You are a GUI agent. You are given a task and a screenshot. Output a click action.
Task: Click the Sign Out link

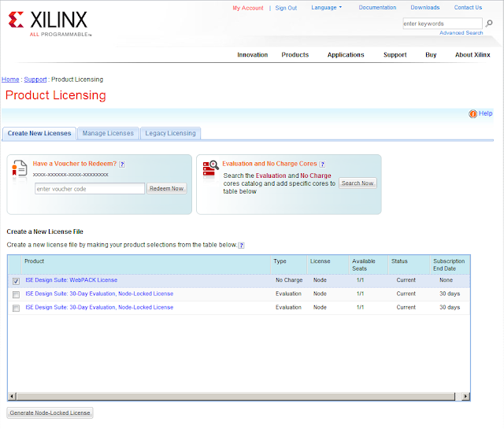coord(286,8)
